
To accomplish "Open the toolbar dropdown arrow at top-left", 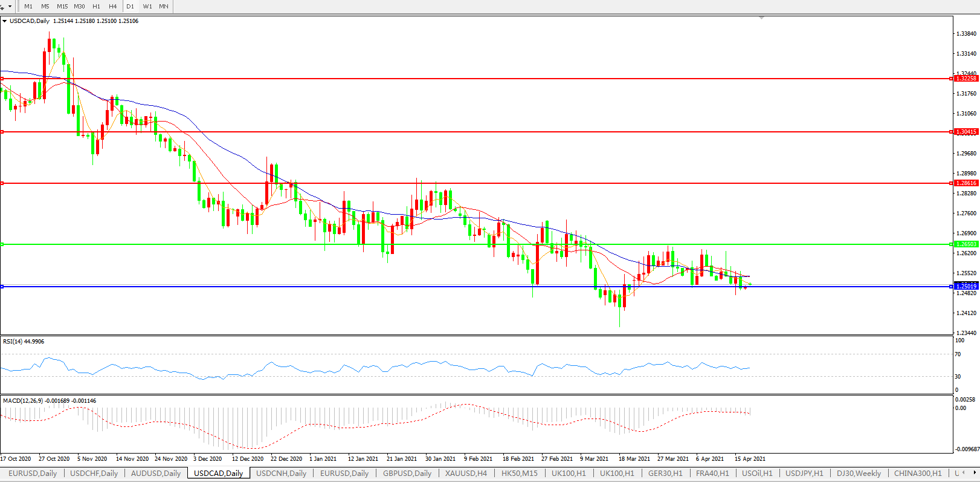I will click(x=10, y=7).
